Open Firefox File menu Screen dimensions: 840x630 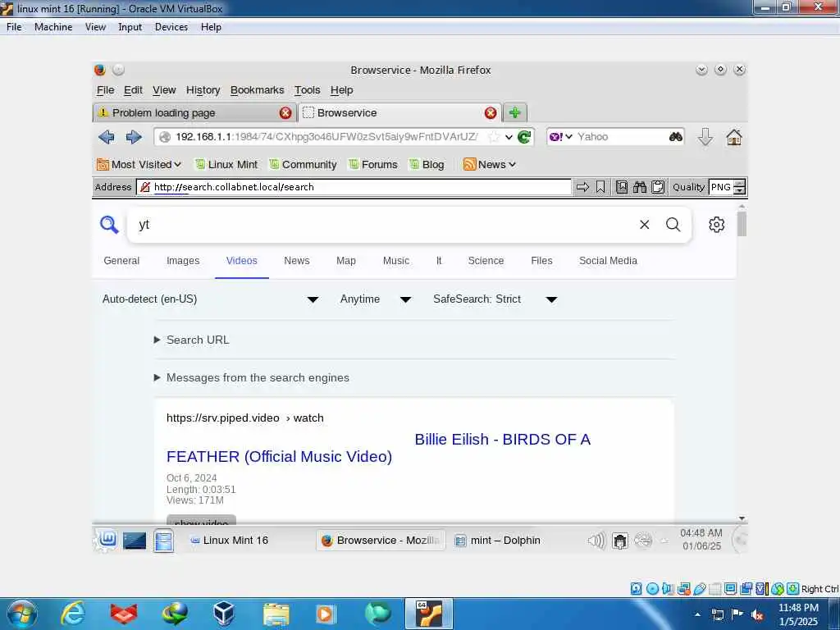105,90
